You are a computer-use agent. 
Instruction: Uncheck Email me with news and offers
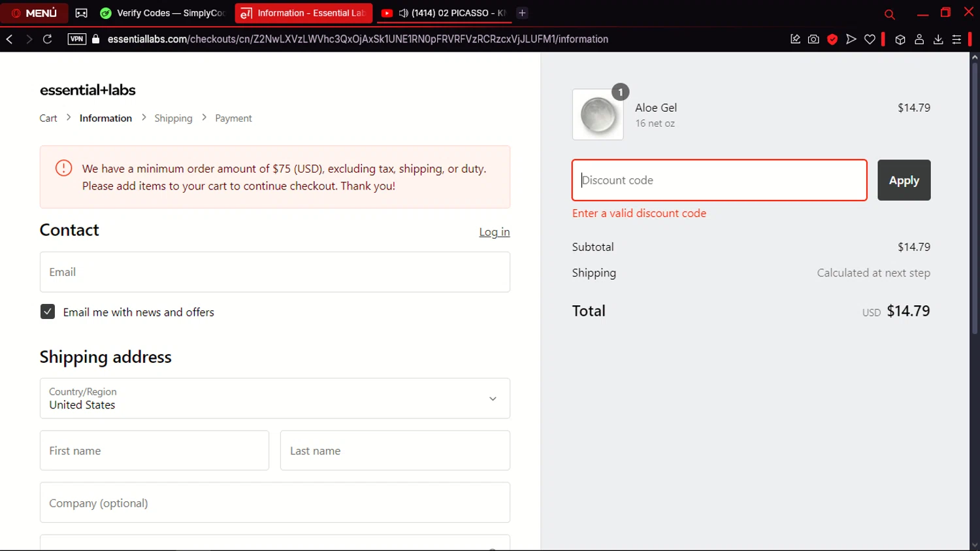click(48, 312)
